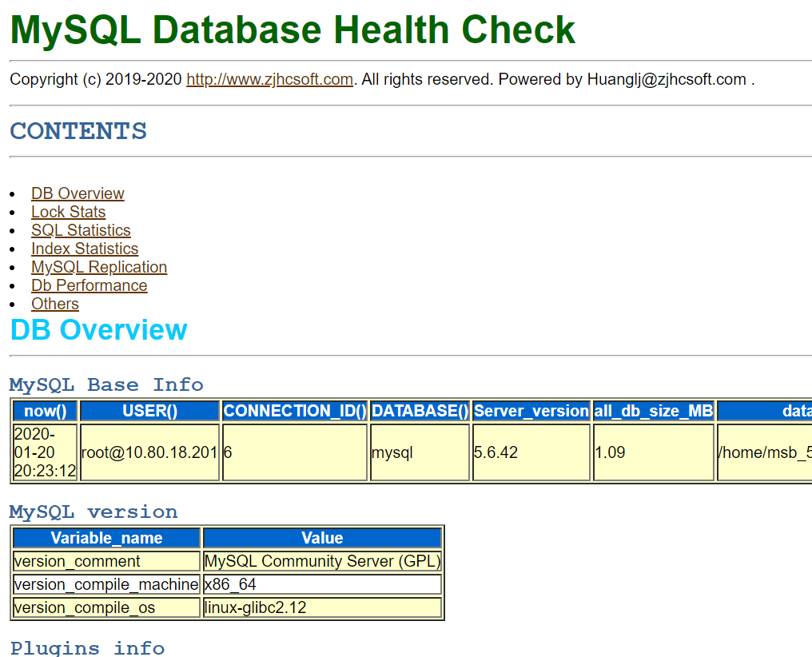Select the MySQL Community Server (GPL) cell
Screen dimensions: 812x657
(323, 561)
